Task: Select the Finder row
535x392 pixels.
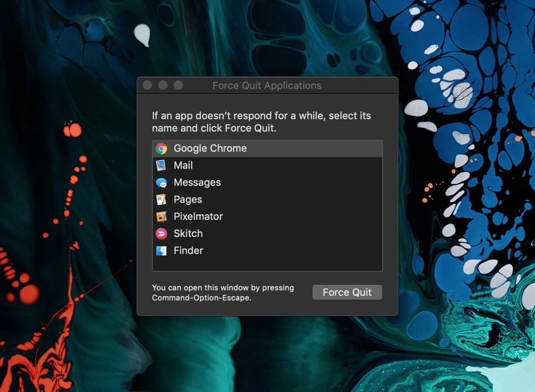Action: click(267, 251)
